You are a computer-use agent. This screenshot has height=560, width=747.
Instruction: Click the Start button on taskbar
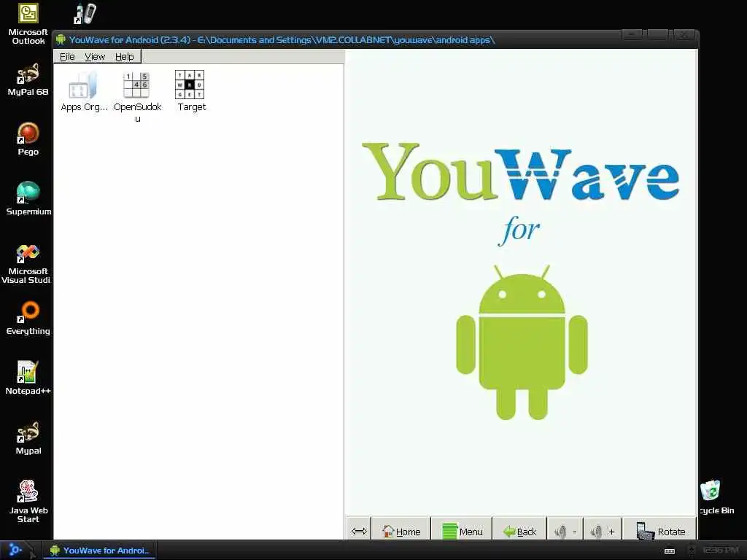coord(16,551)
